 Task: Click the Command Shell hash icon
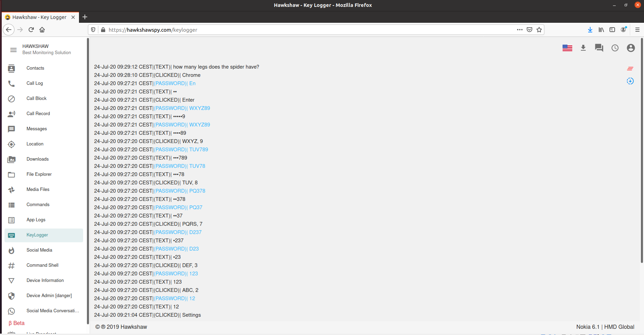point(11,265)
